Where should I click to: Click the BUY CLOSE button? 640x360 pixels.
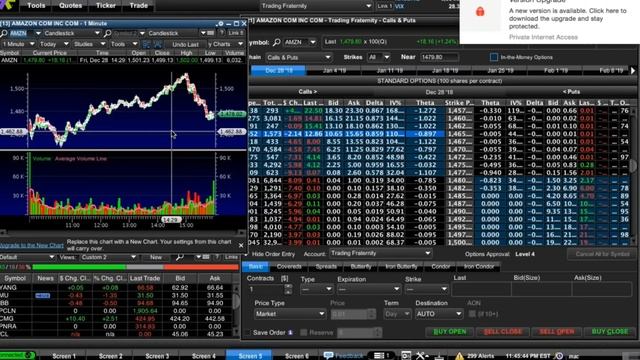pos(610,332)
